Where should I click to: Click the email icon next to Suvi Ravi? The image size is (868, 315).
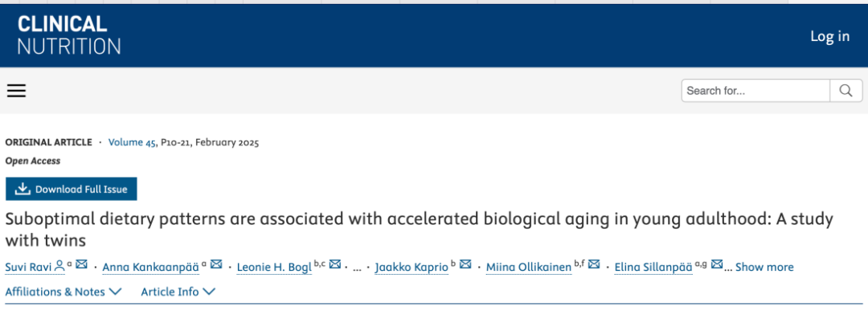[x=82, y=264]
